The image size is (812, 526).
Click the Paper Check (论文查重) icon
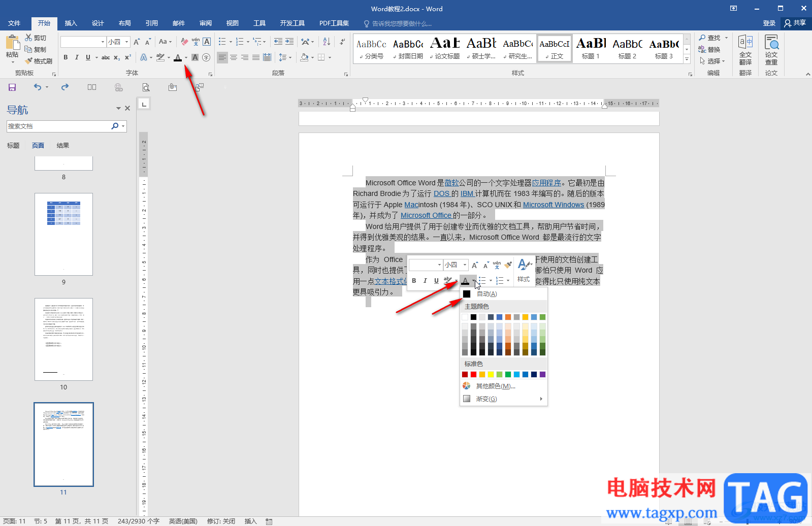(x=771, y=50)
